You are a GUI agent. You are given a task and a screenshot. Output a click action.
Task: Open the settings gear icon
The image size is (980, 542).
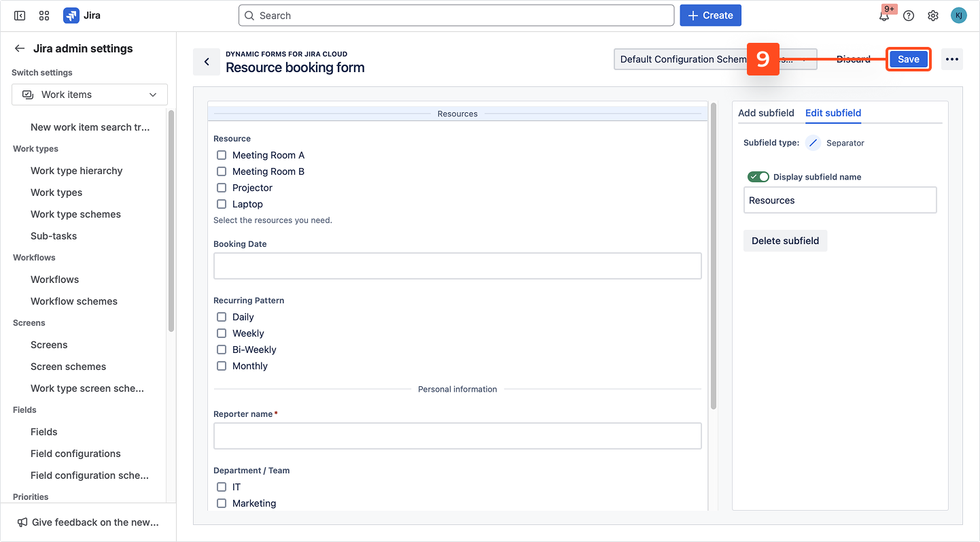933,16
